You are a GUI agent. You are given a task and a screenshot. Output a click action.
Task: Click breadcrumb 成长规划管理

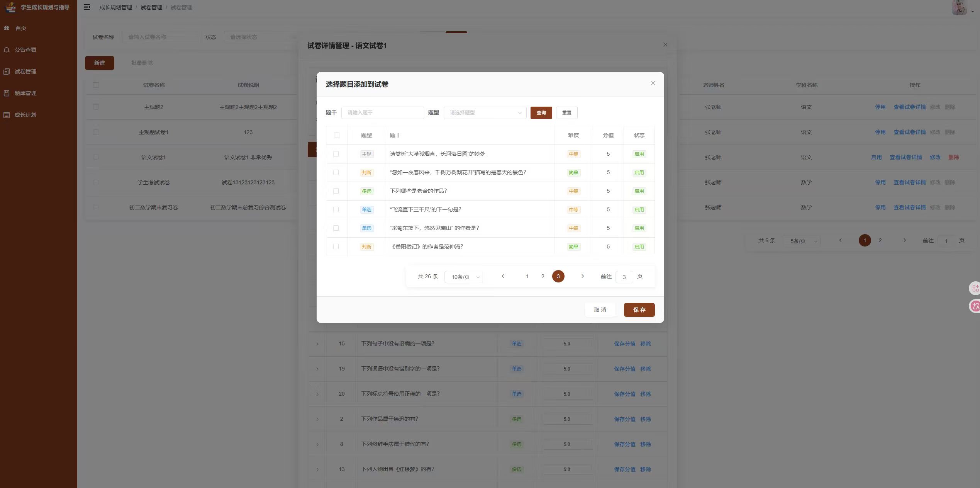[x=115, y=7]
